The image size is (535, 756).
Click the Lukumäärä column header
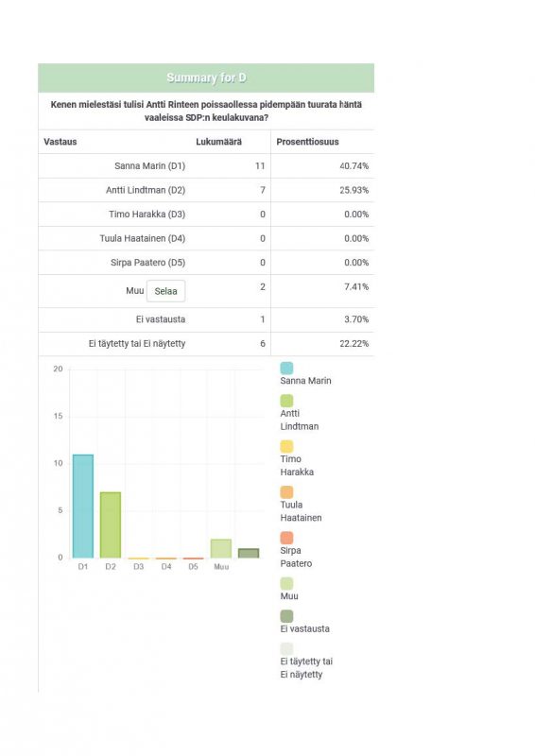tap(218, 142)
